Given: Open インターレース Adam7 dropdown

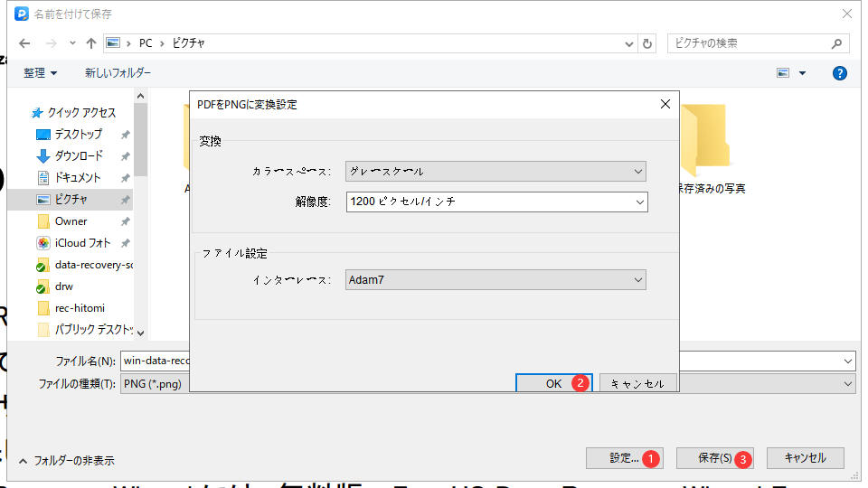Looking at the screenshot, I should [495, 280].
